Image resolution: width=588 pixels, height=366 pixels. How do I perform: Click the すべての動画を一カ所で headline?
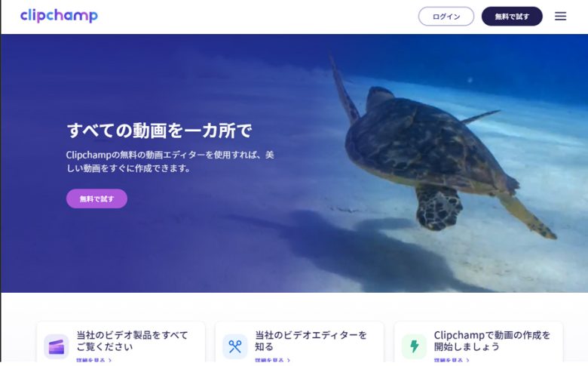tap(159, 131)
